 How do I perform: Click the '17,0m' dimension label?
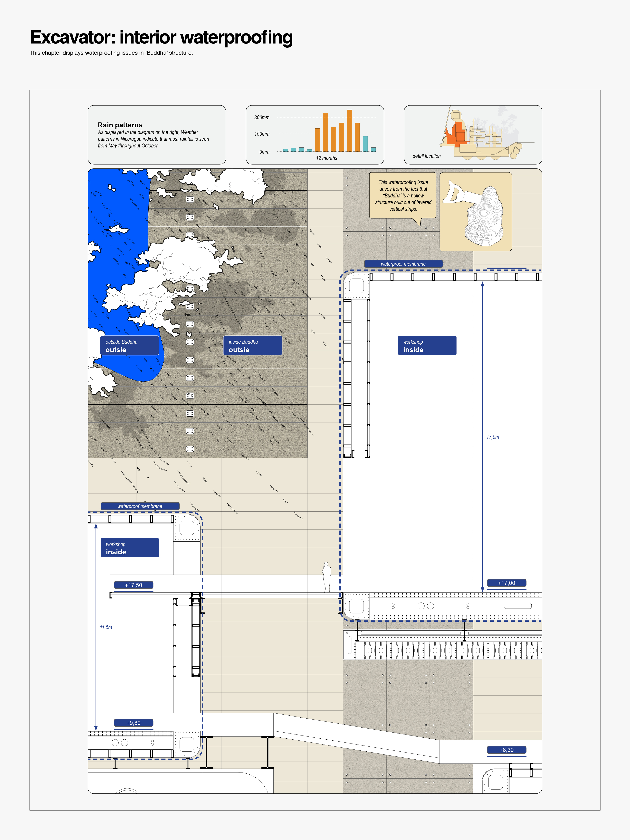pyautogui.click(x=493, y=437)
